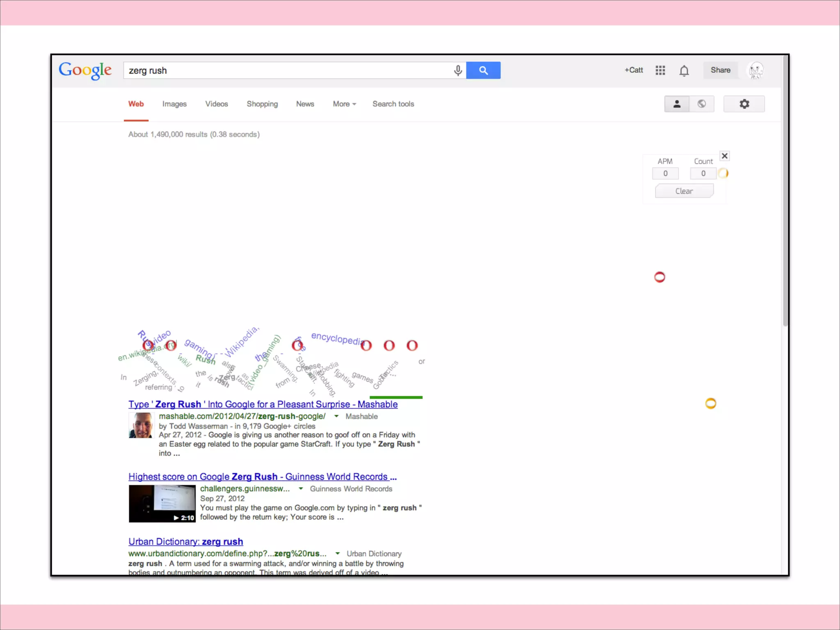Expand the More search menu
Screen dimensions: 840x630
[x=344, y=104]
